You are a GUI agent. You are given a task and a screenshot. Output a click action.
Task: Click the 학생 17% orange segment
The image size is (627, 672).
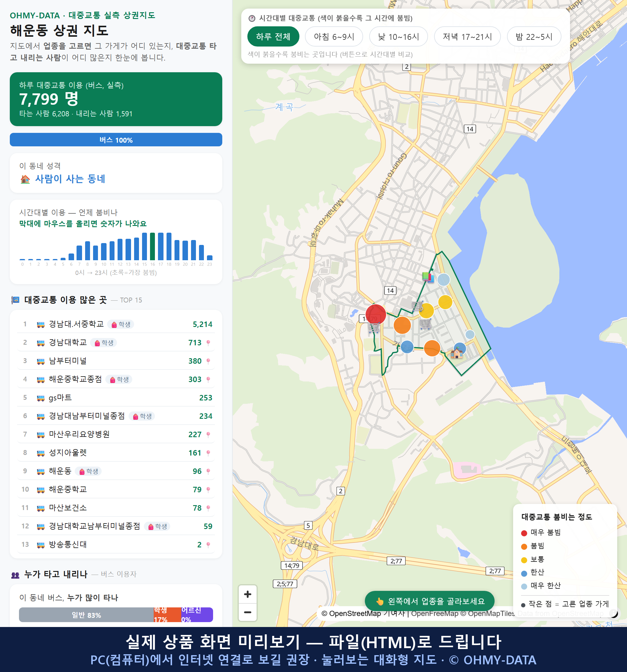(x=167, y=615)
